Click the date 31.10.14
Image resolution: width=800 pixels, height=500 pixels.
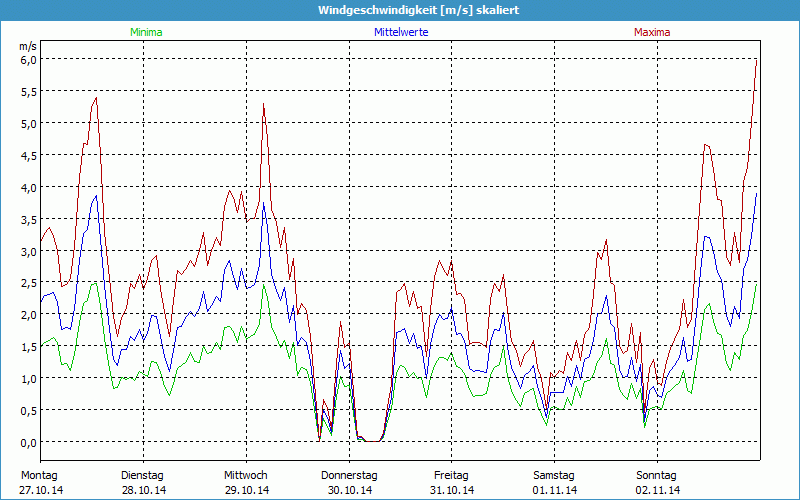coord(452,490)
